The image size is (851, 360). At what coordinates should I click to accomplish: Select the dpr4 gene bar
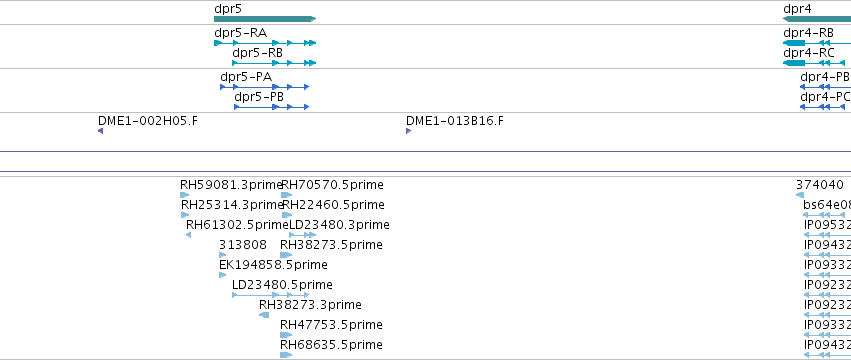tap(817, 19)
